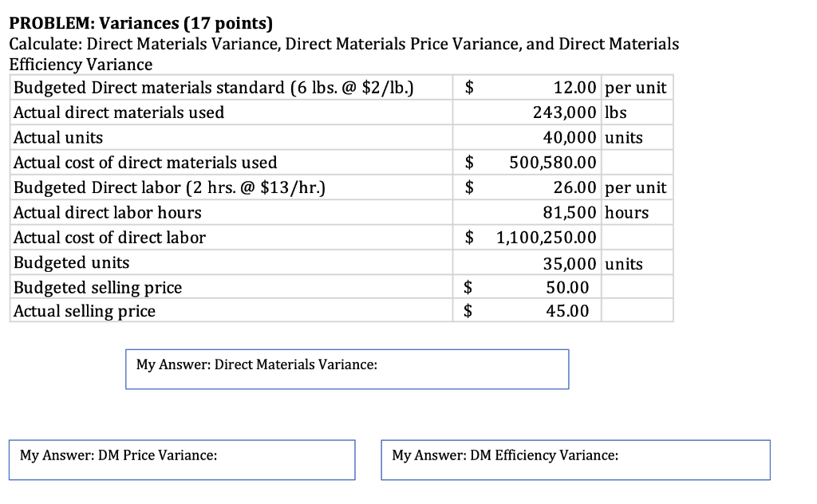Click the 'per unit' cell beside 12.00

637,88
